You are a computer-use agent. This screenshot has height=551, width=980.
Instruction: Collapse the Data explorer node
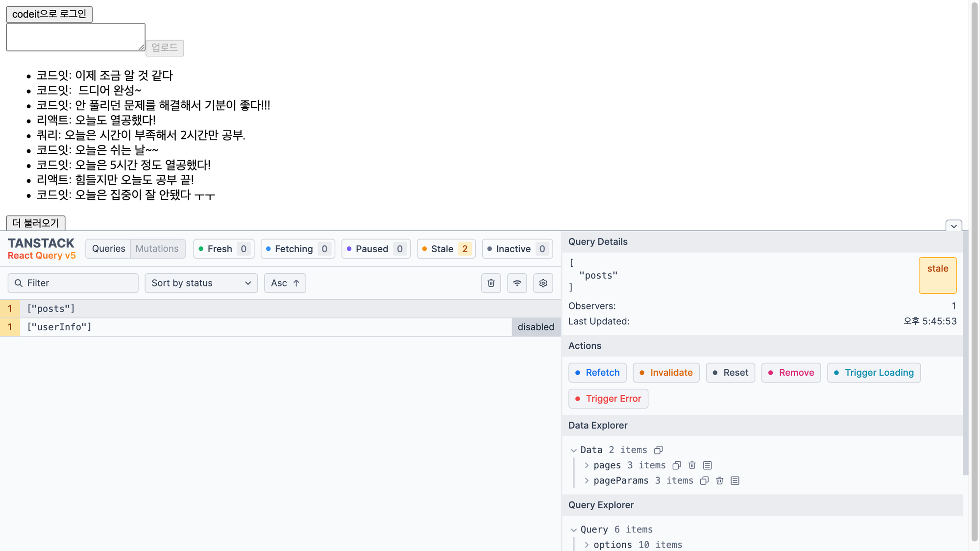[x=574, y=450]
